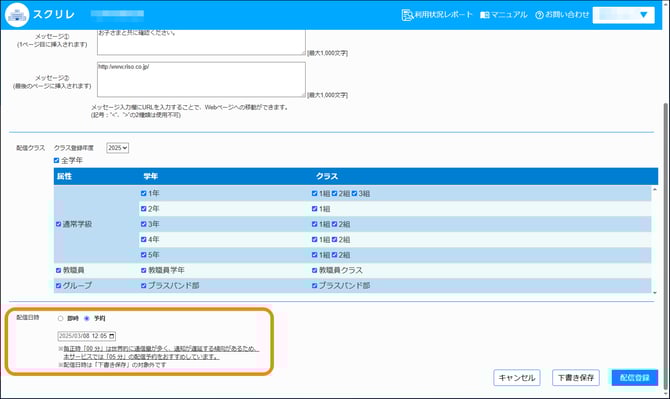Uncheck the 4年 grade checkbox
The height and width of the screenshot is (399, 670).
coord(144,239)
